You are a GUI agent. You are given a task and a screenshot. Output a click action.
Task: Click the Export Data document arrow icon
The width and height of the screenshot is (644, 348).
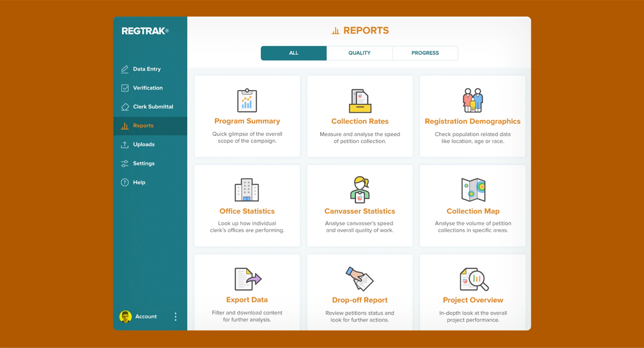(248, 279)
